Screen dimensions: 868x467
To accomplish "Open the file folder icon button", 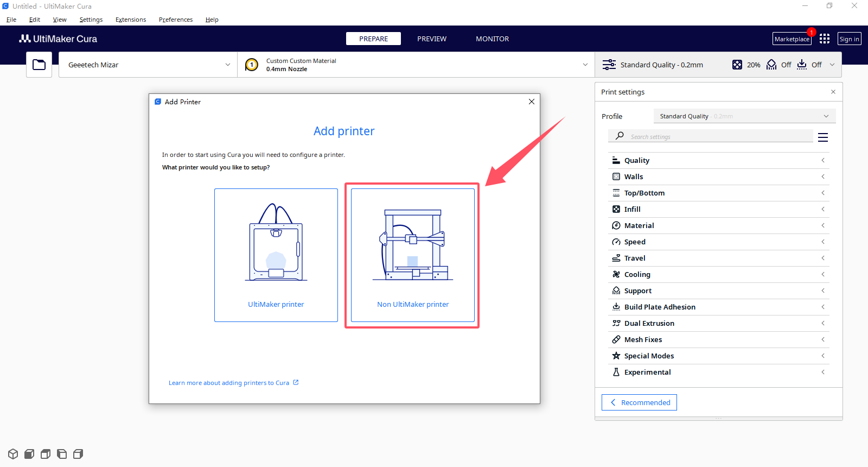I will coord(39,65).
